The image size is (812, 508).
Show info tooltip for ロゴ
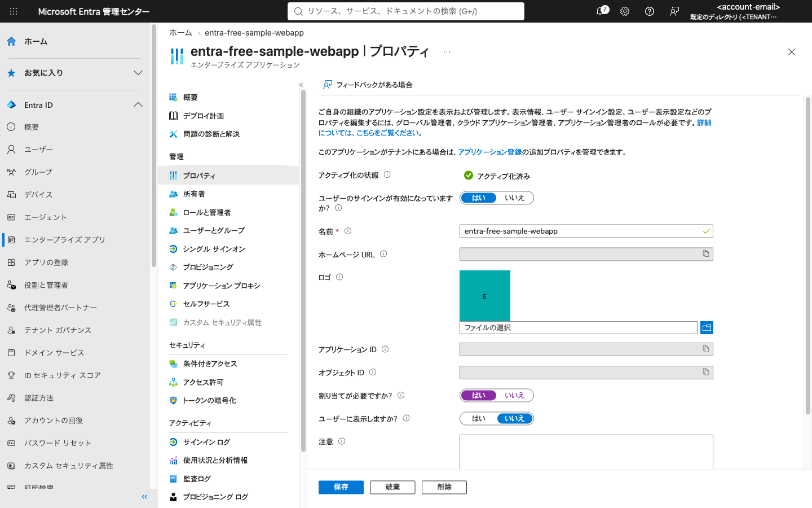tap(339, 277)
